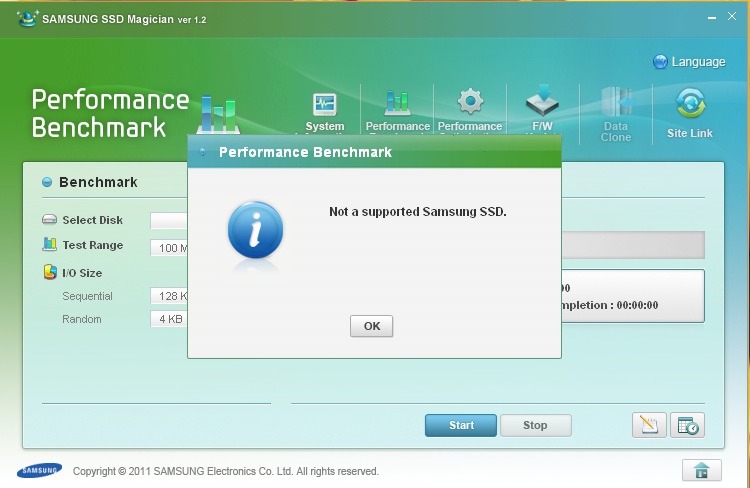Open the Test Range dropdown
The height and width of the screenshot is (488, 750).
point(169,247)
